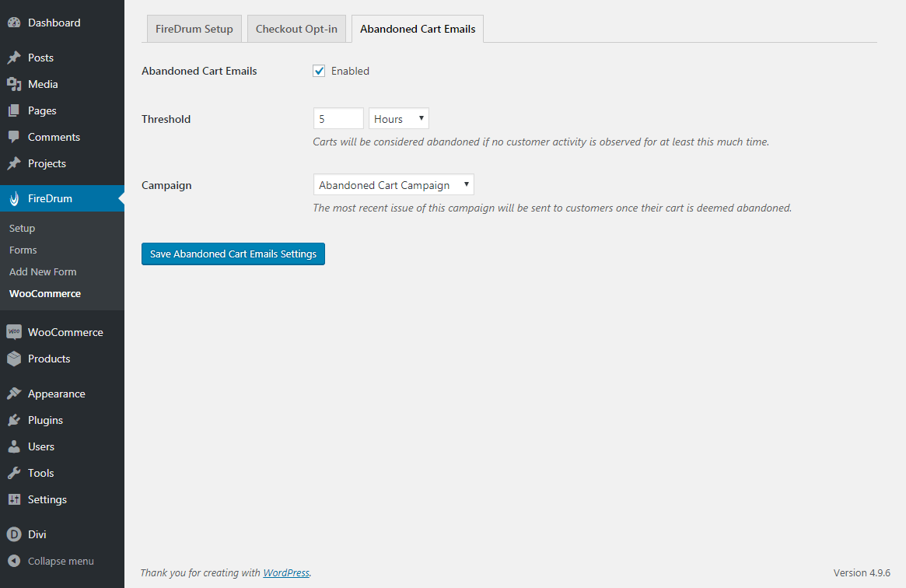Uncheck the Abandoned Cart Emails Enabled checkbox
The image size is (906, 588).
click(x=319, y=71)
